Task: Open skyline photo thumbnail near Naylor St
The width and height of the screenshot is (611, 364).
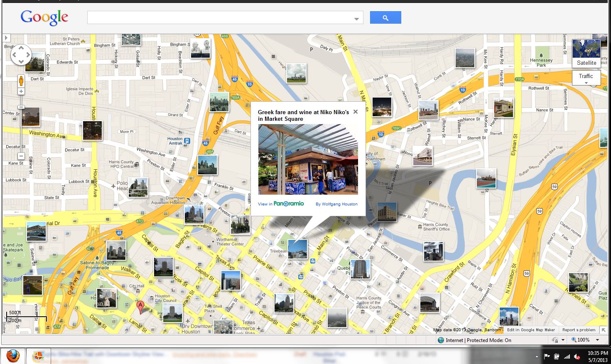Action: point(297,73)
